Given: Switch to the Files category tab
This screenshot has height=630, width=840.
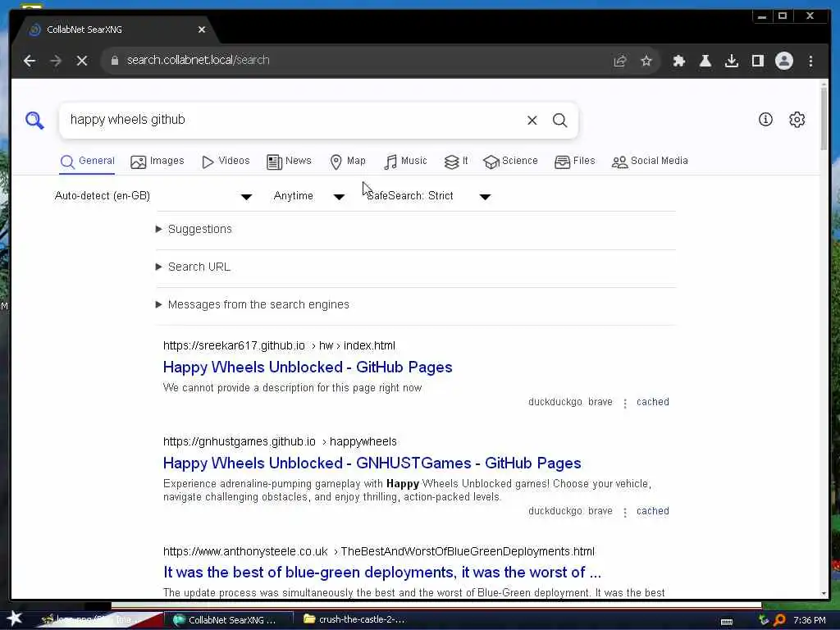Looking at the screenshot, I should (575, 162).
